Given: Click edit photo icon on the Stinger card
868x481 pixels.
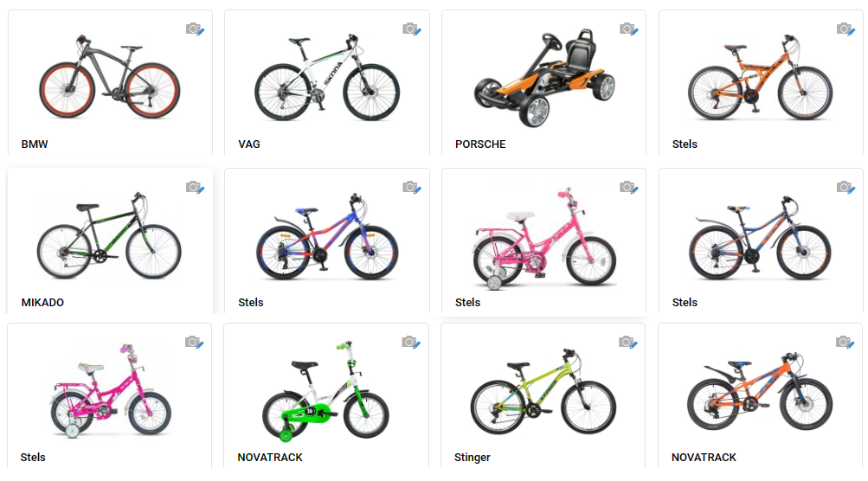Looking at the screenshot, I should pos(627,342).
